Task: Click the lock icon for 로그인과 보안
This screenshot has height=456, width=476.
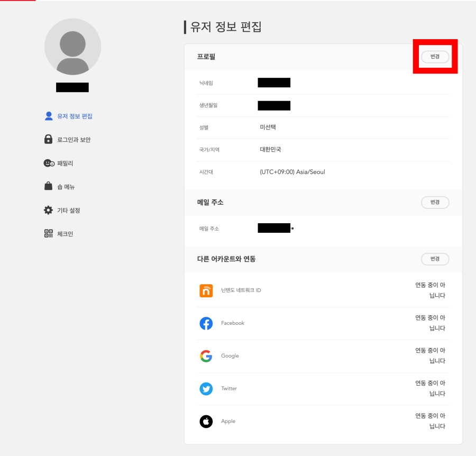Action: [x=49, y=139]
